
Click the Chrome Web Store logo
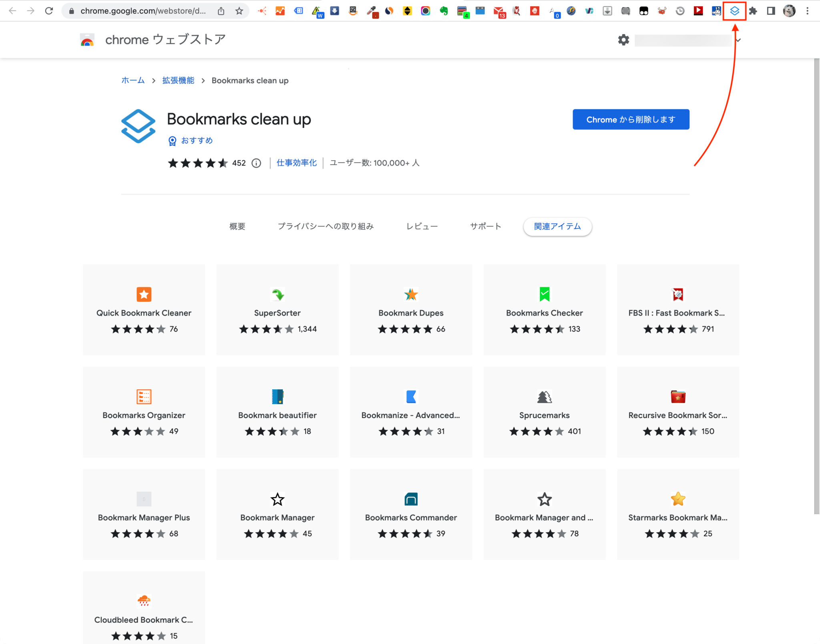click(87, 39)
